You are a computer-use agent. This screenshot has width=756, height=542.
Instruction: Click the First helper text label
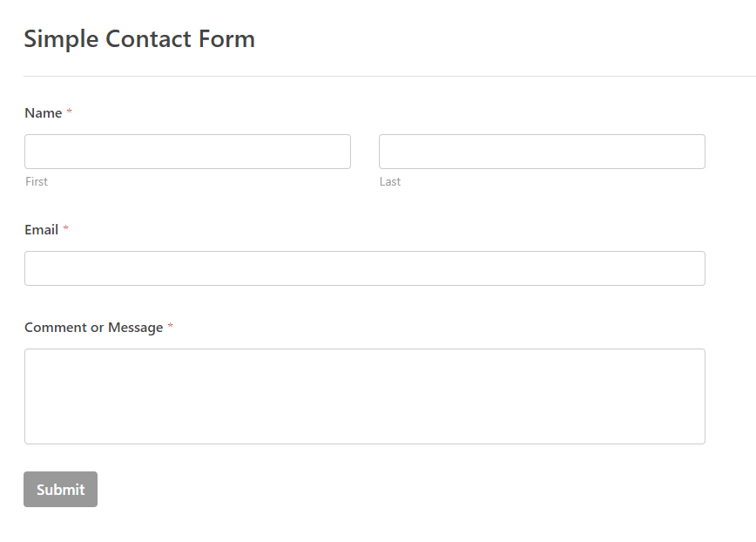[x=37, y=181]
